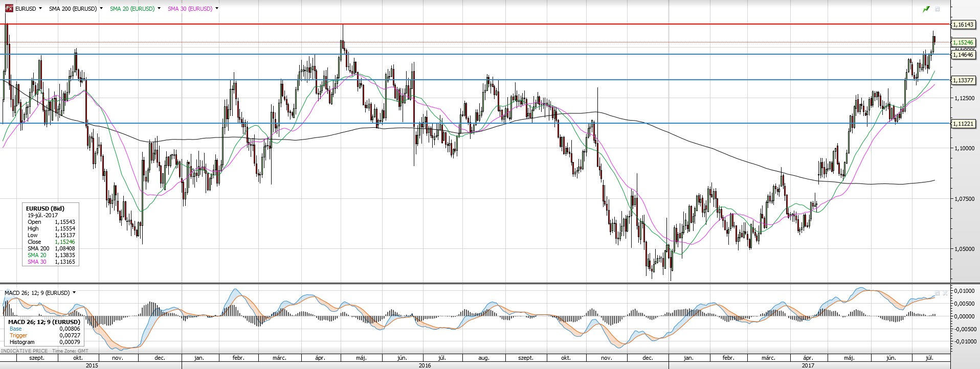This screenshot has width=980, height=369.
Task: Click the 1,12500 price axis label
Action: tap(964, 98)
